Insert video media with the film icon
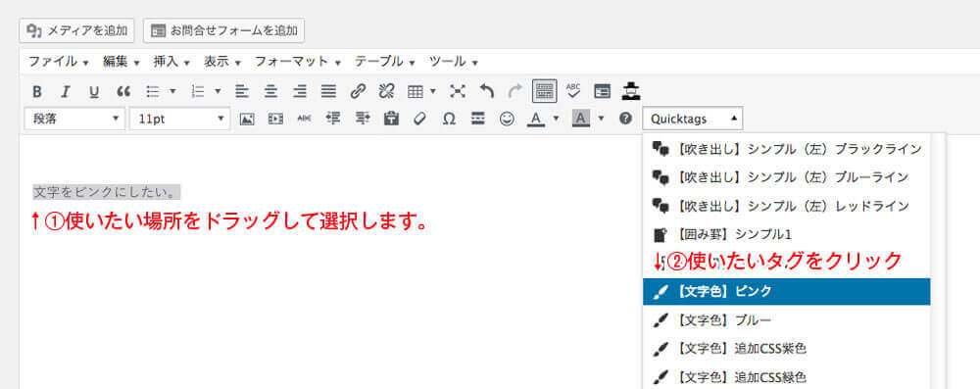This screenshot has height=389, width=980. coord(275,119)
